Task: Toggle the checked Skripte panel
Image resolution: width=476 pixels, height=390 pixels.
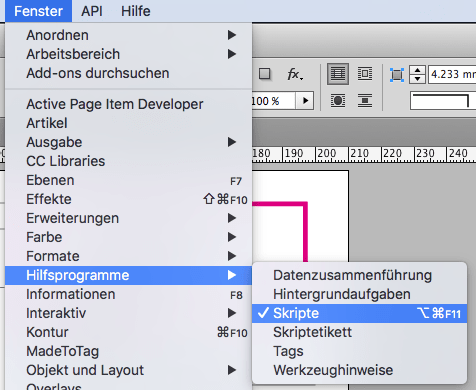Action: pyautogui.click(x=359, y=313)
